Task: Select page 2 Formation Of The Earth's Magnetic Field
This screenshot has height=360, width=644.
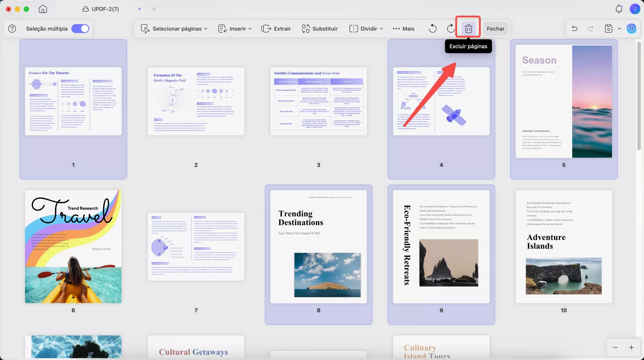Action: tap(196, 101)
